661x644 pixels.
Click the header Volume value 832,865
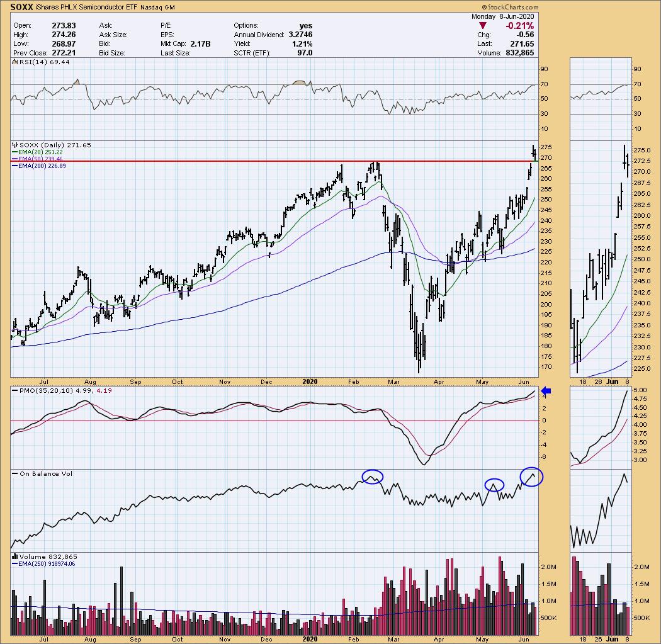520,53
